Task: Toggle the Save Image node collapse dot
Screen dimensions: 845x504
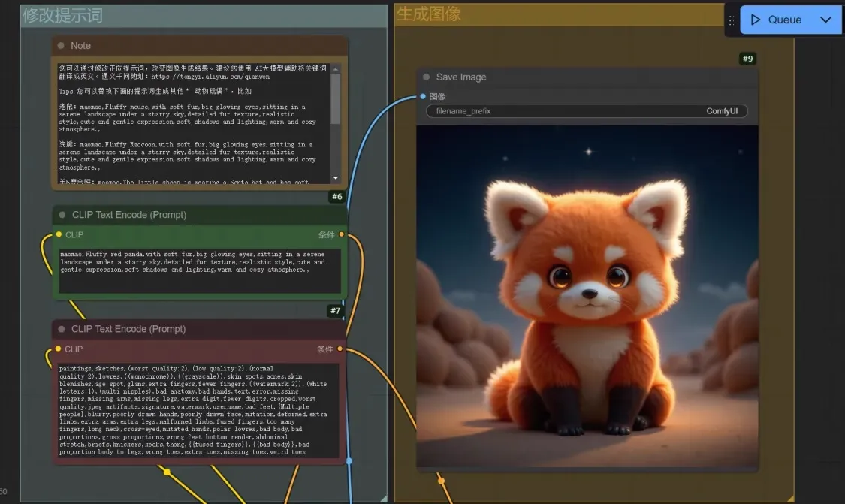Action: [x=427, y=77]
